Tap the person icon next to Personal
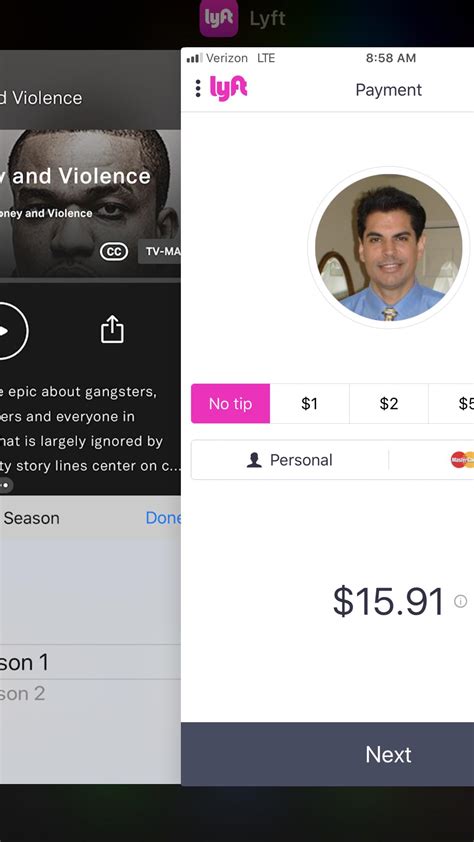 (x=254, y=460)
